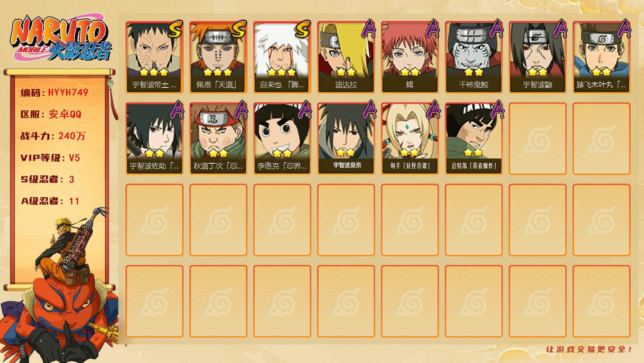This screenshot has height=363, width=644.
Task: Click the account code HYYH749 text
Action: [x=68, y=92]
